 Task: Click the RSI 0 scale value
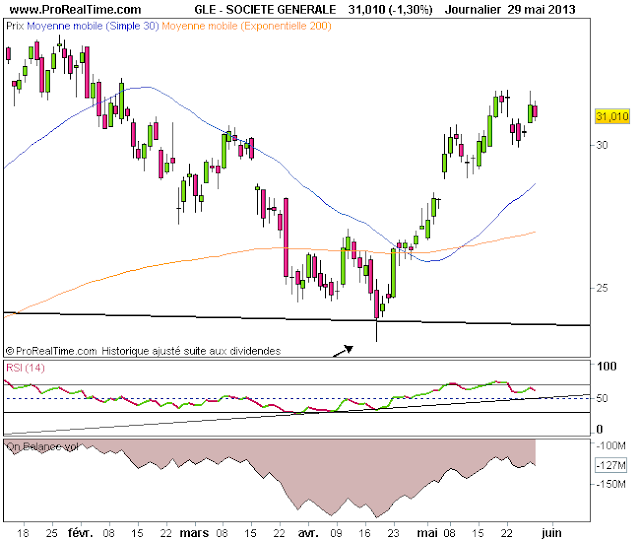point(600,429)
